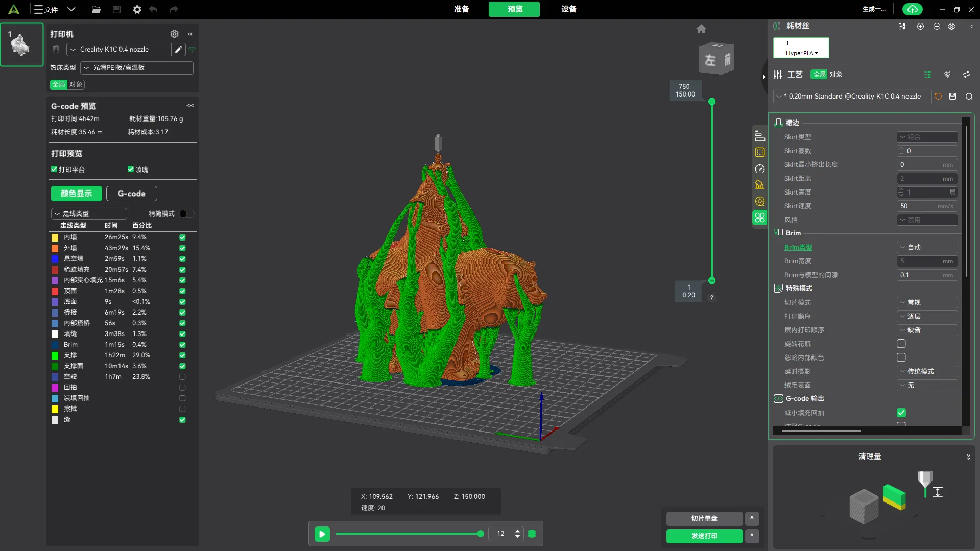The width and height of the screenshot is (980, 551).
Task: Expand the 走线类型 view type dropdown
Action: (x=89, y=214)
